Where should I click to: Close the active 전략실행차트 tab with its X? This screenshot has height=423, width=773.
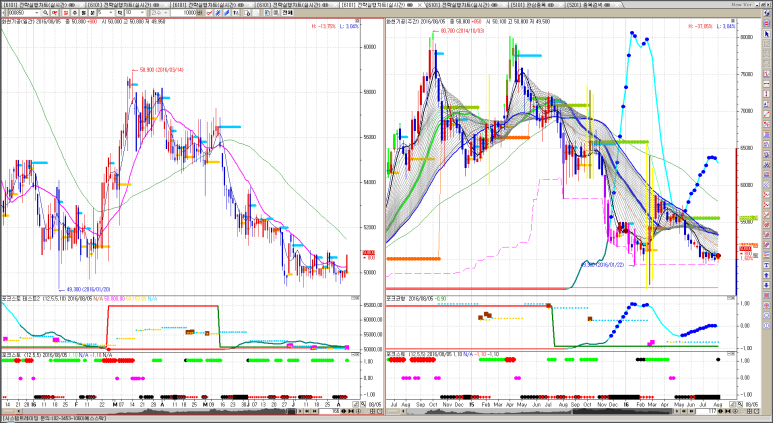point(420,5)
